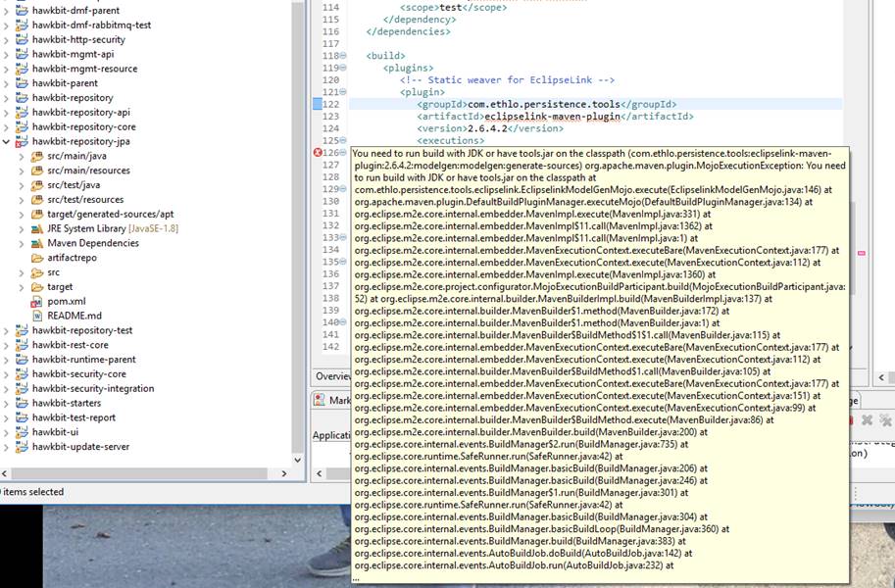Click the blue marker beside line 122

pos(318,104)
